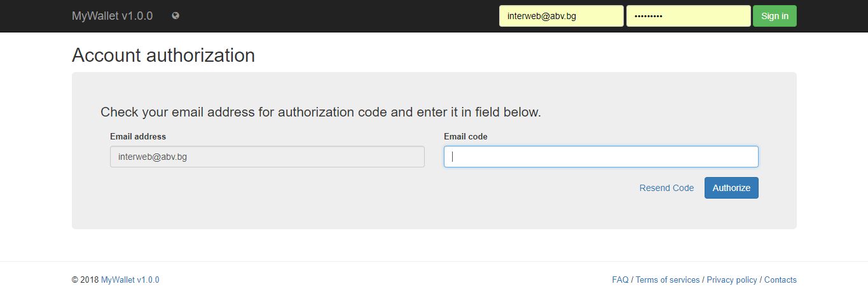This screenshot has width=868, height=305.
Task: Click the "Email code" field label
Action: pyautogui.click(x=465, y=136)
